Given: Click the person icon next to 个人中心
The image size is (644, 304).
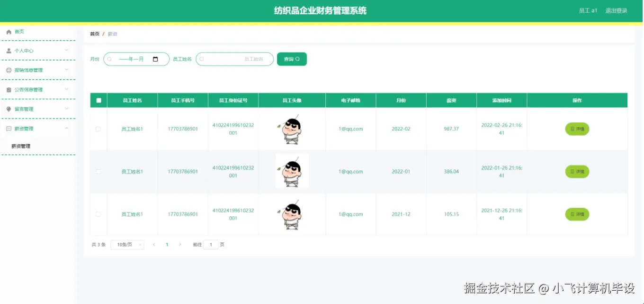Looking at the screenshot, I should 9,50.
